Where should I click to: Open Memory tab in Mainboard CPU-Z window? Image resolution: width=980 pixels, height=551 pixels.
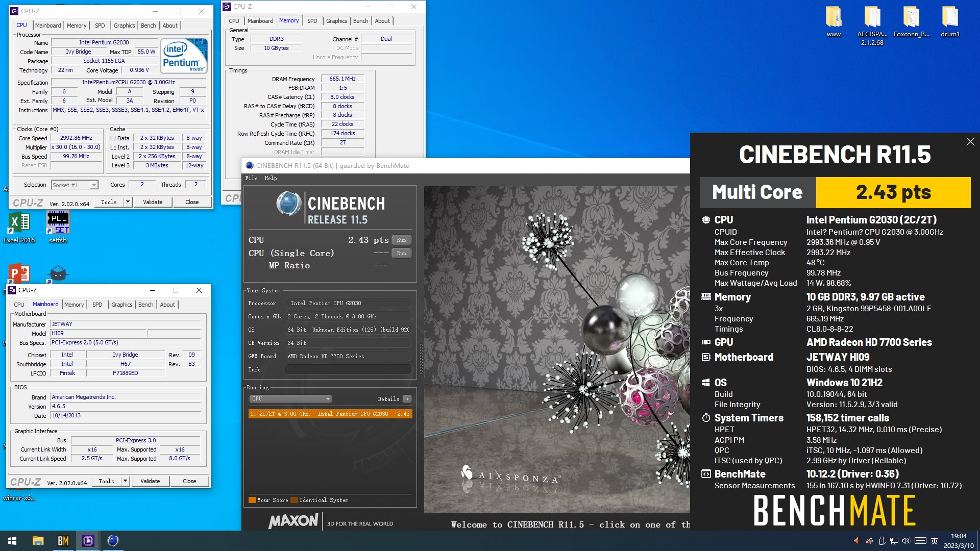click(74, 305)
